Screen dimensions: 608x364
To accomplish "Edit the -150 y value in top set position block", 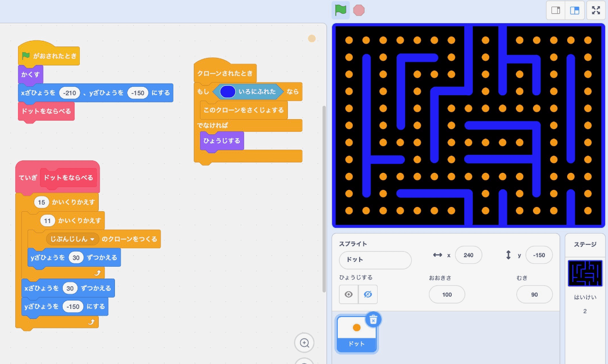I will (138, 93).
